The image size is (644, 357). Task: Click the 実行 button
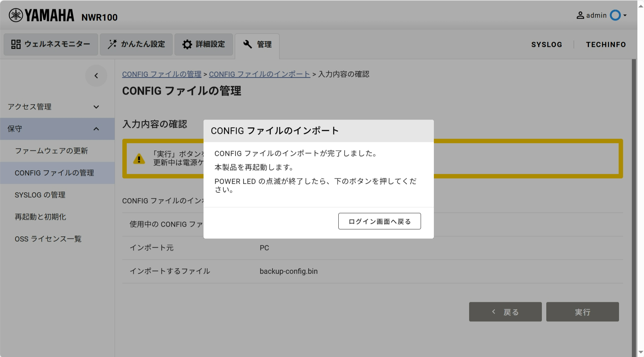tap(582, 312)
